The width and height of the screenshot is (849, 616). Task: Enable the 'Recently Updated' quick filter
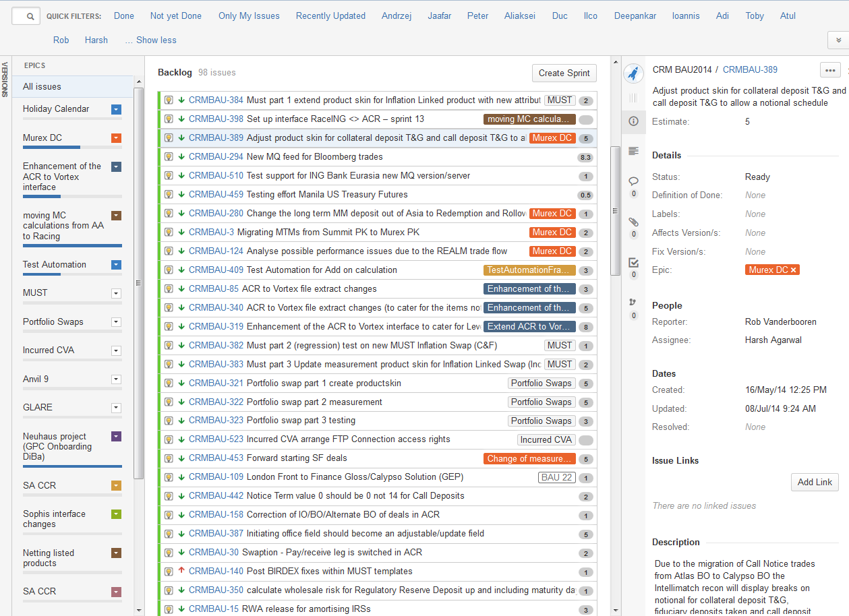pyautogui.click(x=330, y=16)
